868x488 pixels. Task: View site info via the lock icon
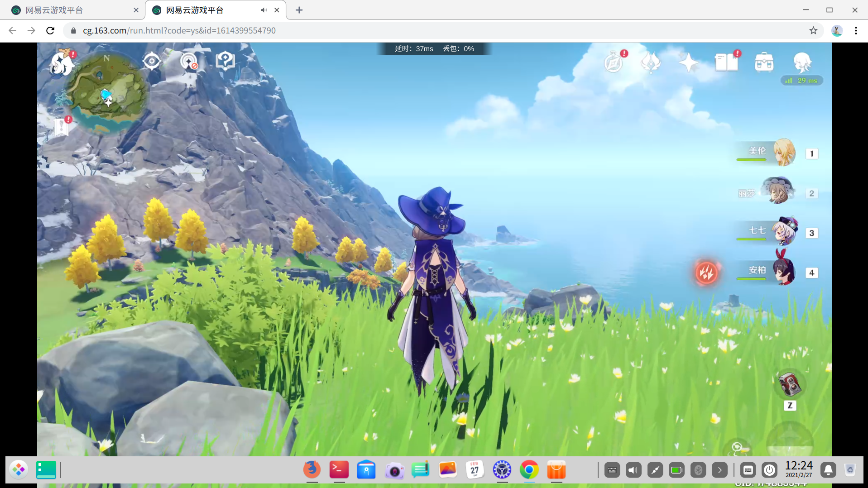(x=73, y=30)
